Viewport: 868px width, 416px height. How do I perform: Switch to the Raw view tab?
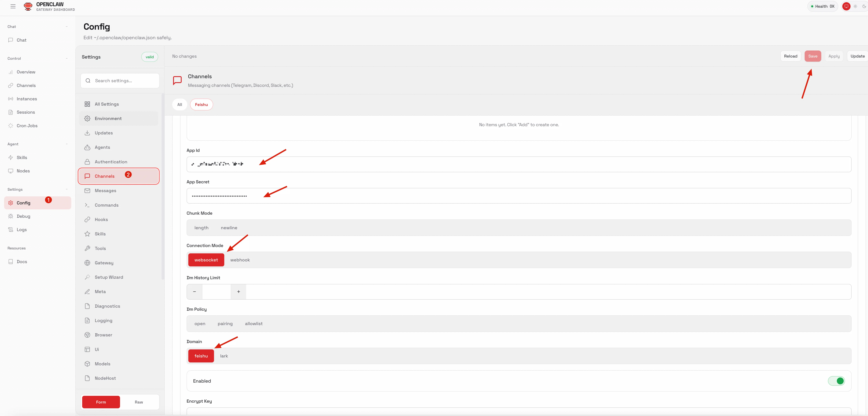pyautogui.click(x=139, y=402)
